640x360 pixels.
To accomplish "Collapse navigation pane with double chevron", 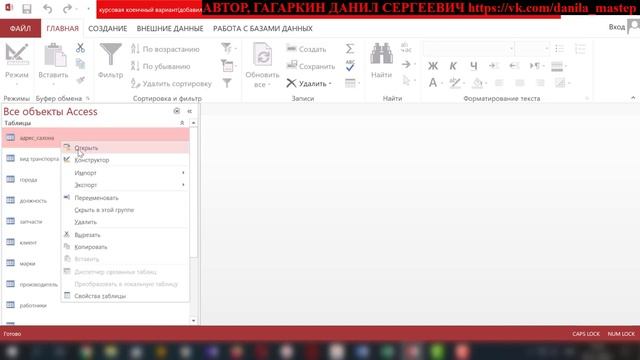I will 189,111.
